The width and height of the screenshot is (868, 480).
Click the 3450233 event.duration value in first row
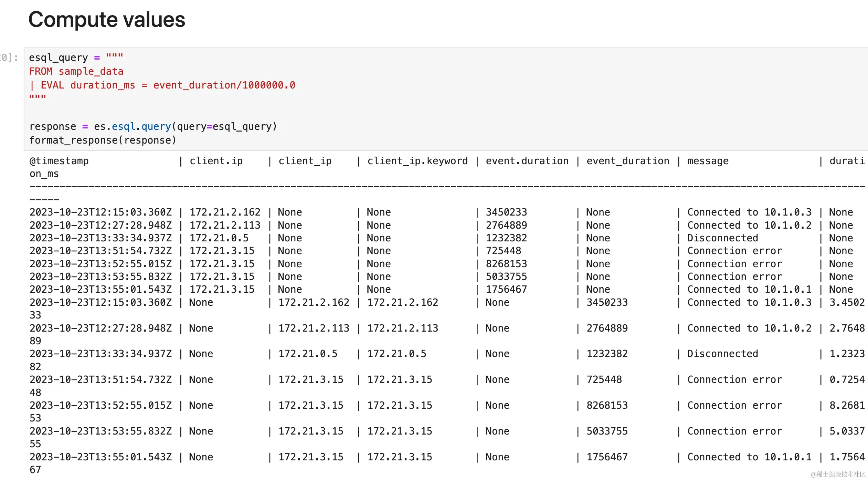tap(506, 212)
